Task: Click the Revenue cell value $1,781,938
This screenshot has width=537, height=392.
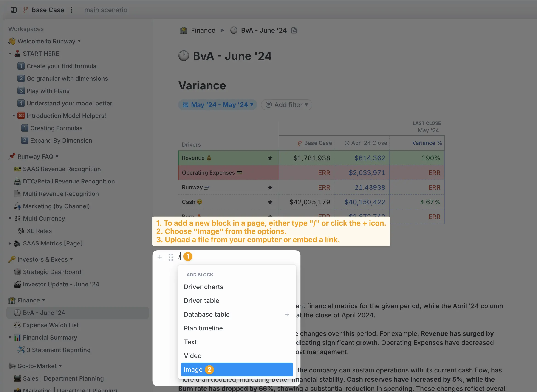Action: (x=312, y=158)
